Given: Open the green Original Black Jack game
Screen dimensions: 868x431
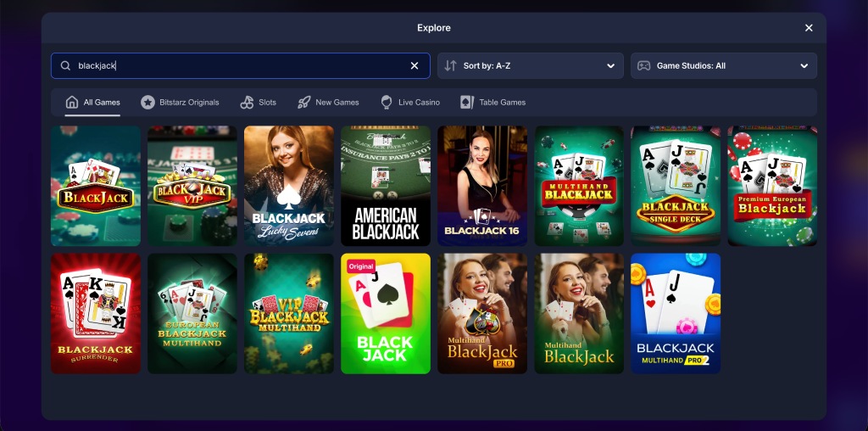Looking at the screenshot, I should point(386,314).
